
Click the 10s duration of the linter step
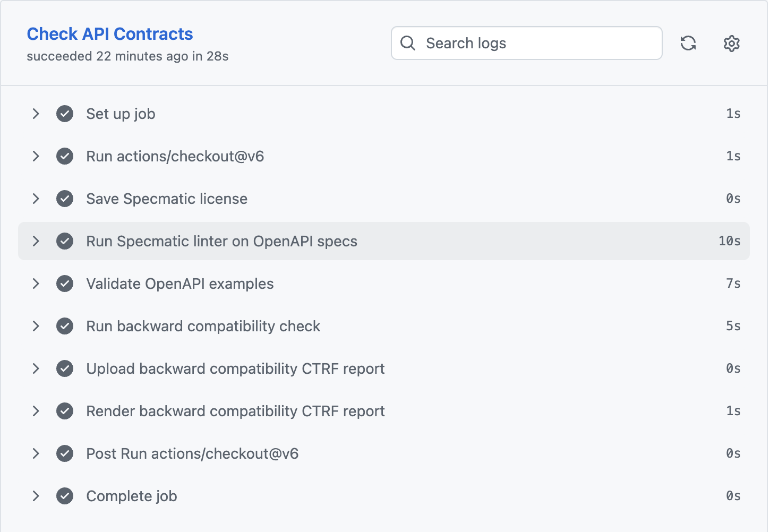pyautogui.click(x=730, y=241)
